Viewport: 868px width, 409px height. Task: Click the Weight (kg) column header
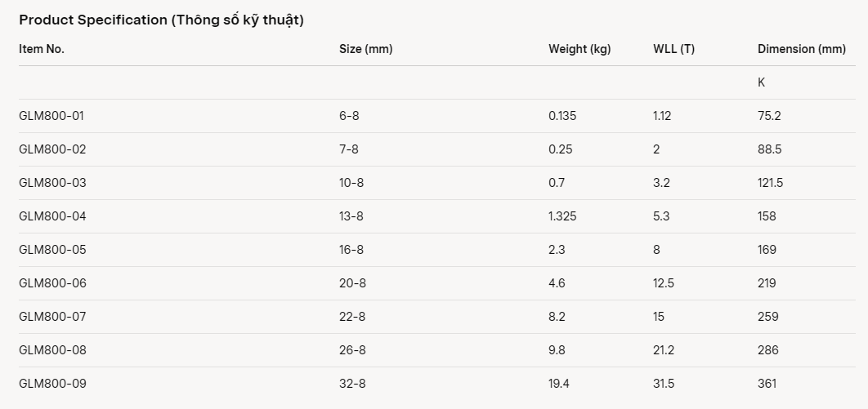[579, 49]
